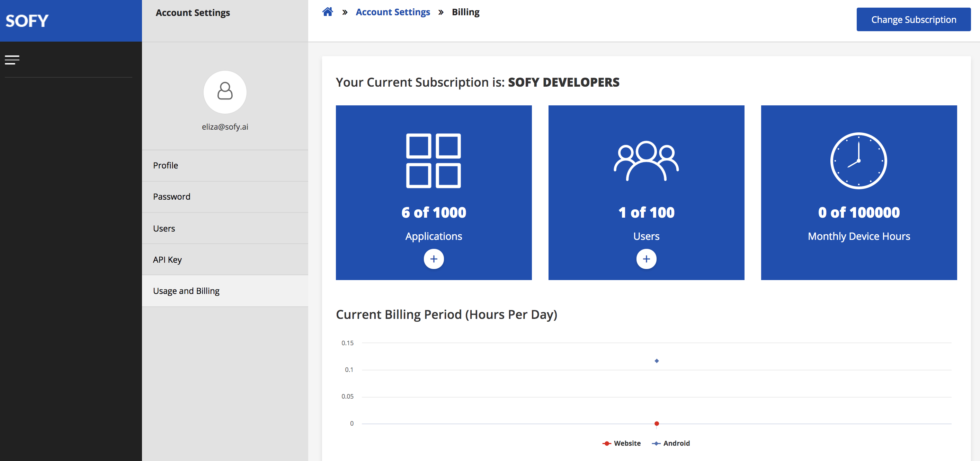Click the Monthly Device Hours label
The height and width of the screenshot is (461, 980).
[859, 236]
